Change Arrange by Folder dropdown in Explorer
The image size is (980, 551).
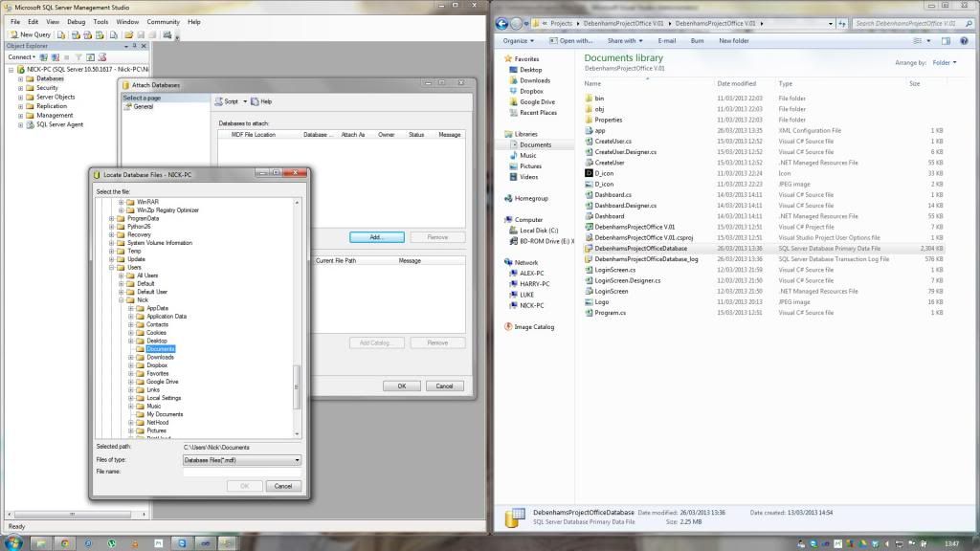pos(945,62)
